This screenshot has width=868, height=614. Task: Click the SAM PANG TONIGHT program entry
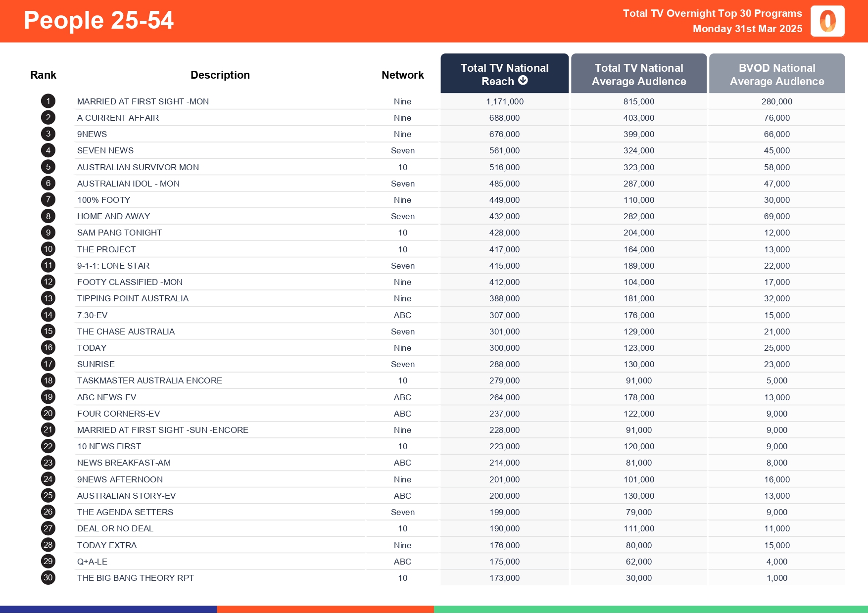[120, 232]
